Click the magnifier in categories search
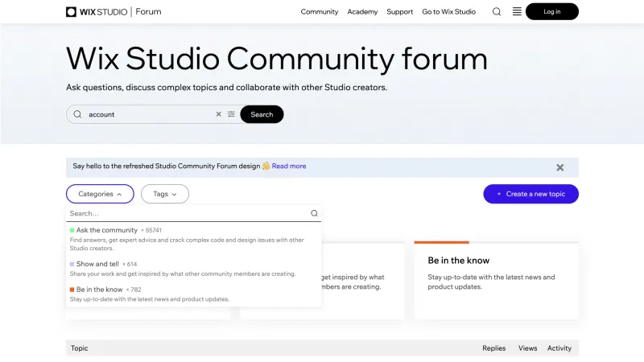 (314, 213)
